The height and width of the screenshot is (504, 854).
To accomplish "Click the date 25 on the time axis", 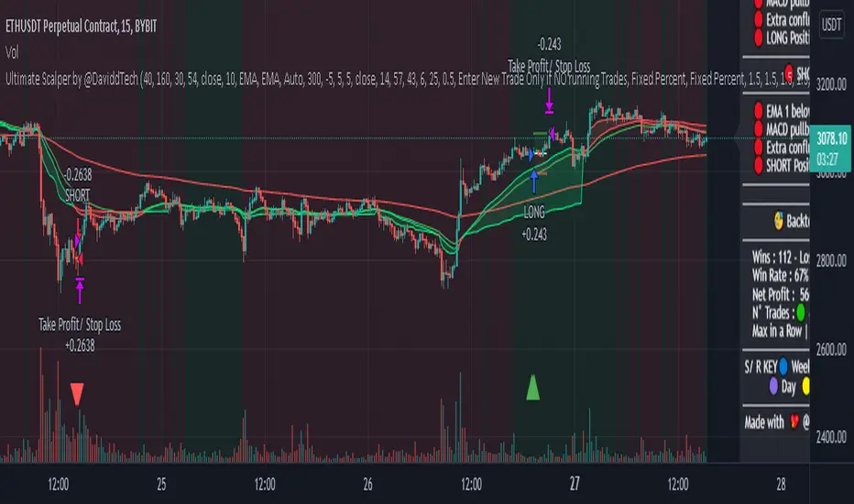I will [161, 485].
